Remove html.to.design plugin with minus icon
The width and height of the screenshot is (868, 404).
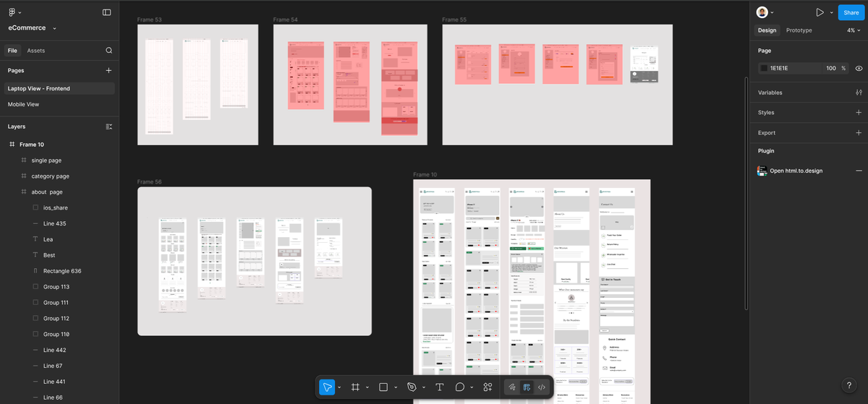click(859, 171)
